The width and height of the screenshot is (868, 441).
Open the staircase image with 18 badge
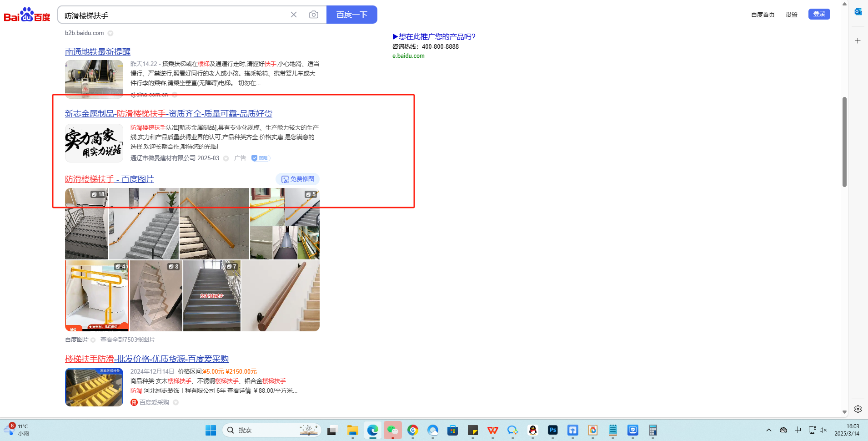87,223
